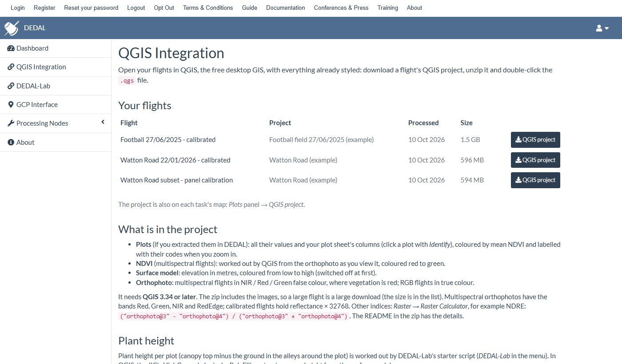Click the Logout link
The image size is (622, 364).
point(136,8)
